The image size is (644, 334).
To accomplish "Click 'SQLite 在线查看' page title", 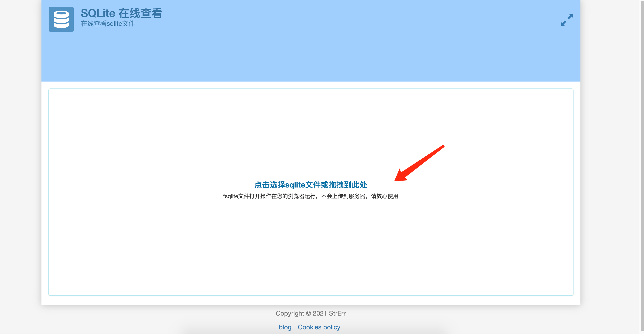I will 122,13.
